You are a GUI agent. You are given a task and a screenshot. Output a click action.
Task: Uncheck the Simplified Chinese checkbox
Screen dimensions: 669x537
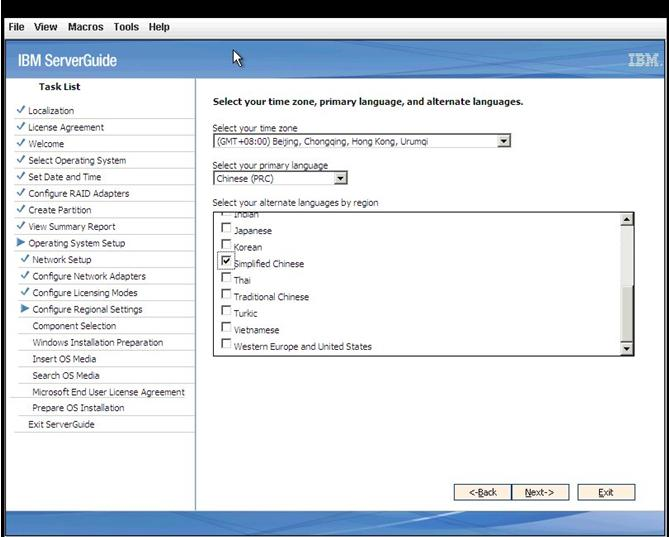226,261
